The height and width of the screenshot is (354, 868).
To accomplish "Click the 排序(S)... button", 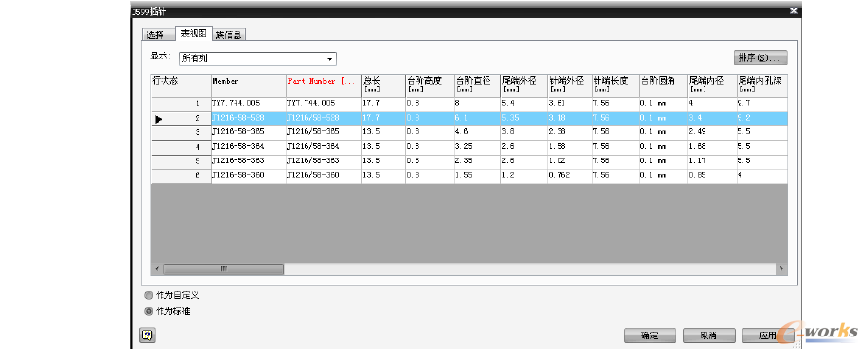I will (760, 57).
